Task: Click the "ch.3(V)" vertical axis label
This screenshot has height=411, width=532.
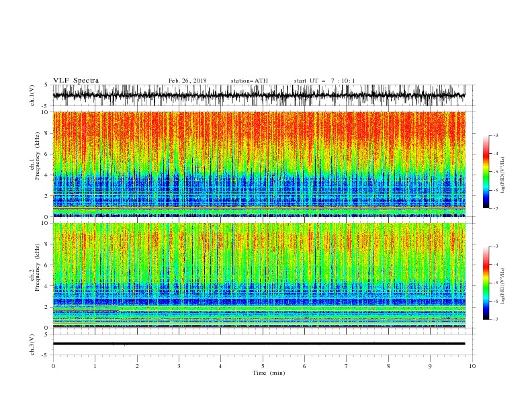Action: tap(32, 345)
